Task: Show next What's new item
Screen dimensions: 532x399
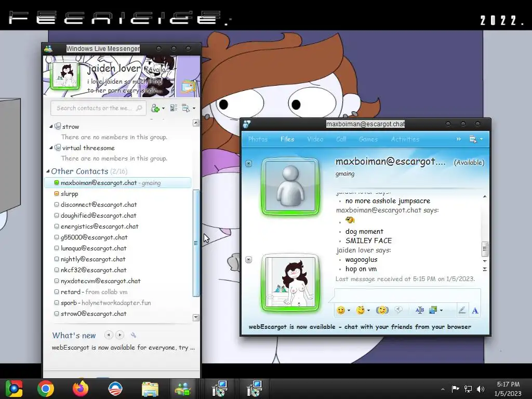Action: (120, 335)
